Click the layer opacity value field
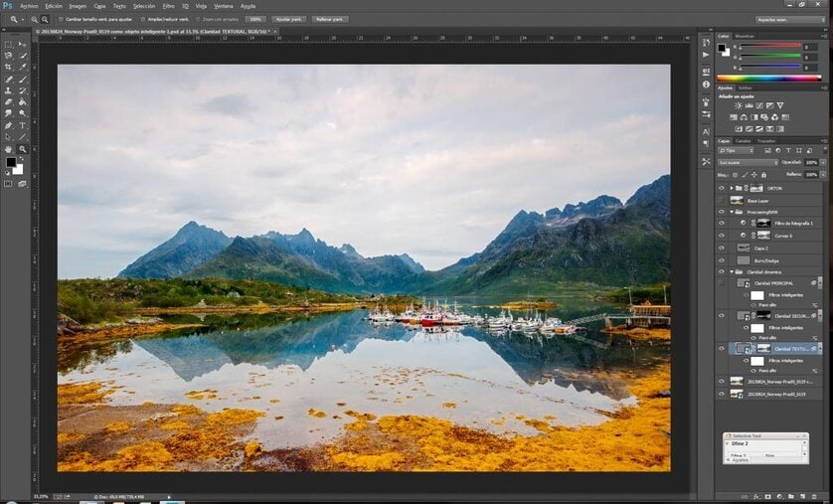Viewport: 833px width, 504px height. 811,161
